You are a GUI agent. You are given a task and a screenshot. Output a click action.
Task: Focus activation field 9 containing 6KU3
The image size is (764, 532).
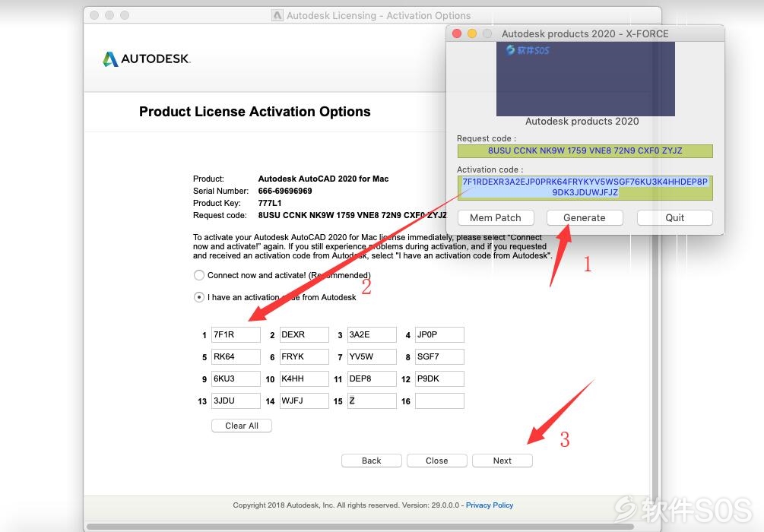pyautogui.click(x=236, y=378)
